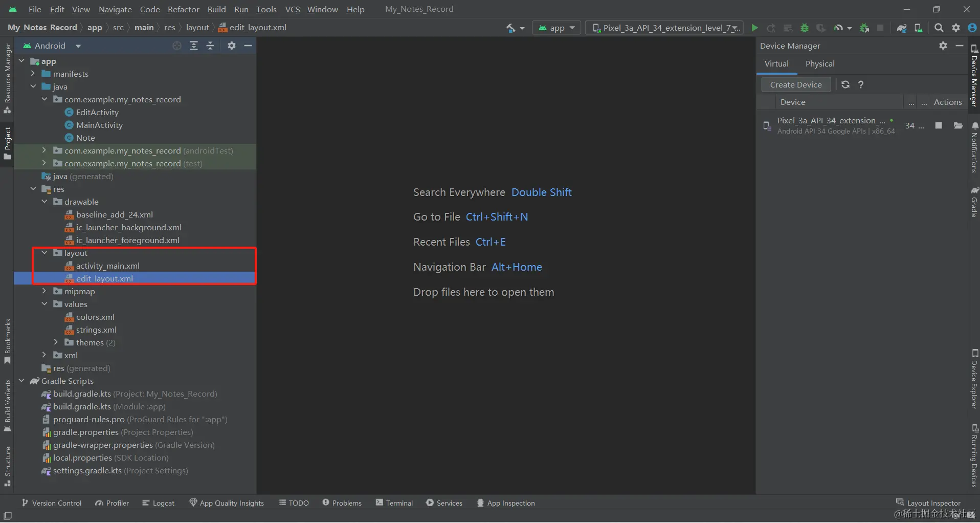Hide the Project panel with minus icon
980x523 pixels.
pos(248,46)
